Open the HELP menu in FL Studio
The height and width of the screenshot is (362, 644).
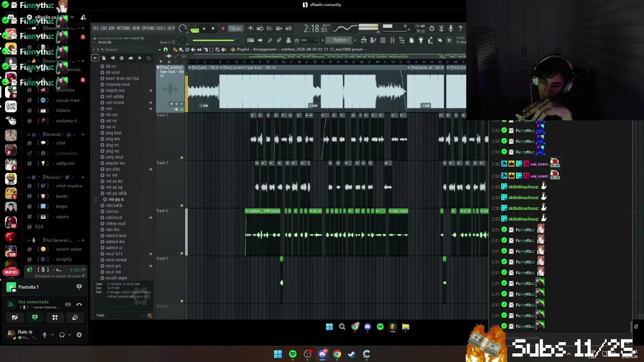171,29
